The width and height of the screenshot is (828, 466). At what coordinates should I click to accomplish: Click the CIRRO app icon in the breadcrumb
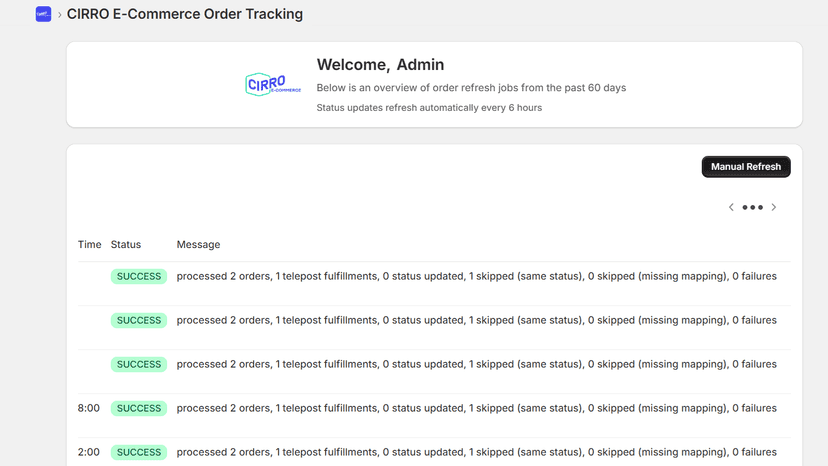coord(43,14)
